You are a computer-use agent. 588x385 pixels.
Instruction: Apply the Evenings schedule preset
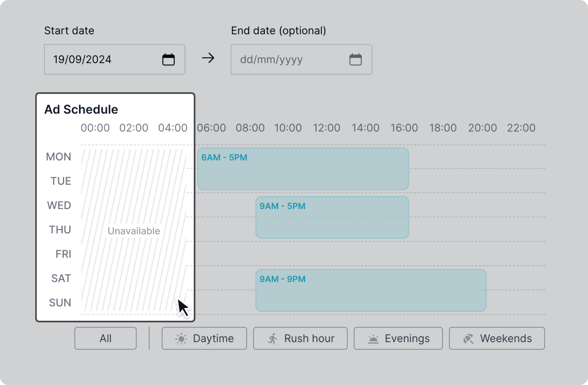pos(398,338)
